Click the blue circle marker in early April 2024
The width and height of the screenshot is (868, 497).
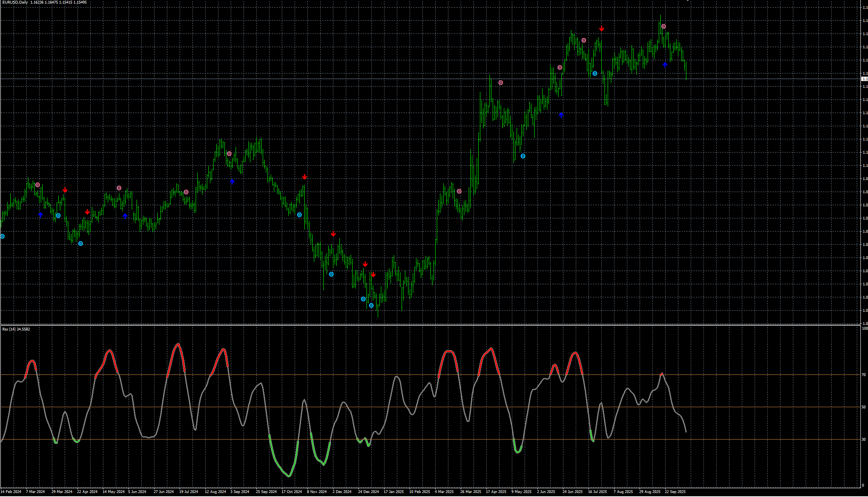coord(58,216)
